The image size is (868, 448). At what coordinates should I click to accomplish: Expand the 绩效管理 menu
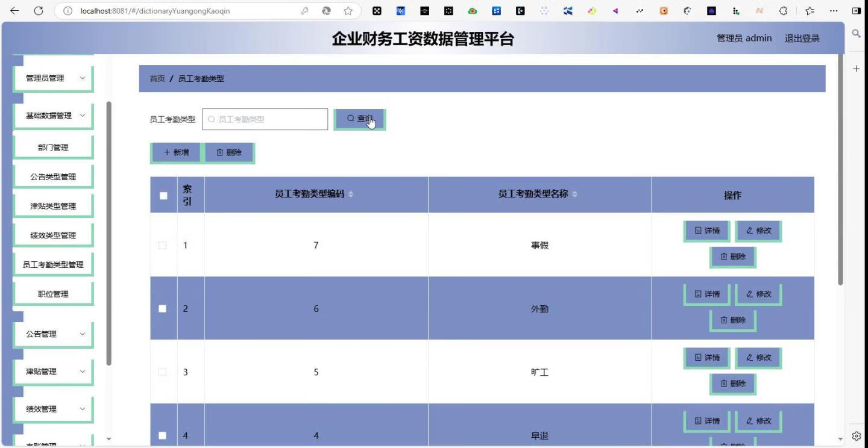[53, 409]
